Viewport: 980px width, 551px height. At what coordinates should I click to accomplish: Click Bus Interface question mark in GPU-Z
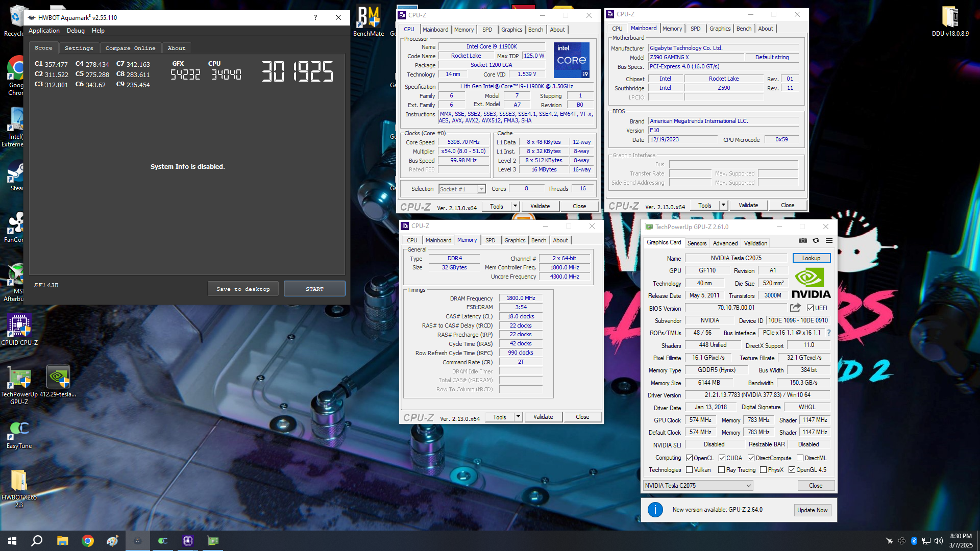tap(828, 333)
